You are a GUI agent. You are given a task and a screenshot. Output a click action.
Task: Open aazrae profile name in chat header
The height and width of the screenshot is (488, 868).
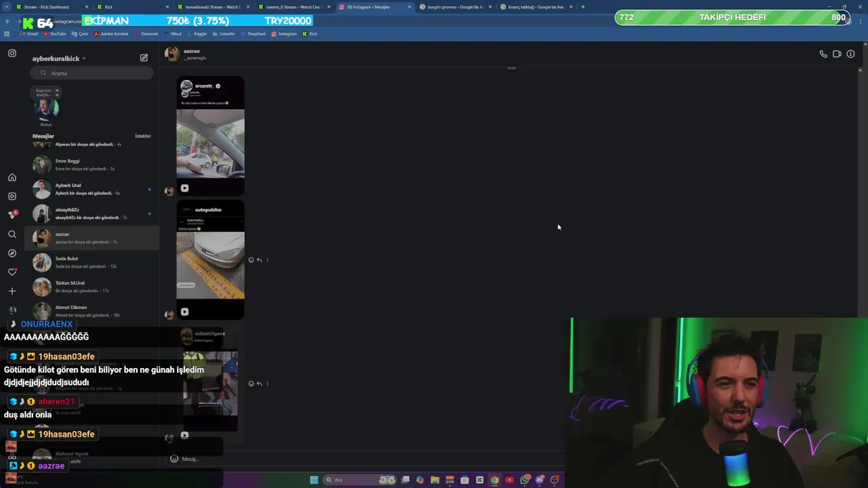click(191, 51)
